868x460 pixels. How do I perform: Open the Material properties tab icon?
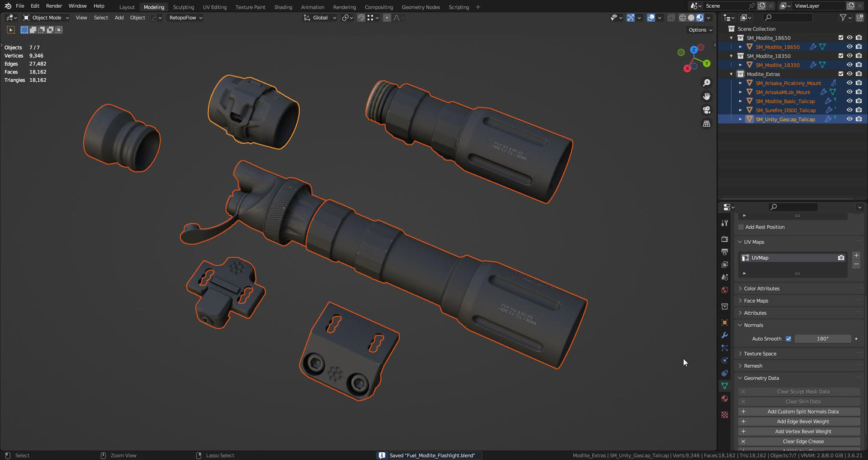coord(724,399)
